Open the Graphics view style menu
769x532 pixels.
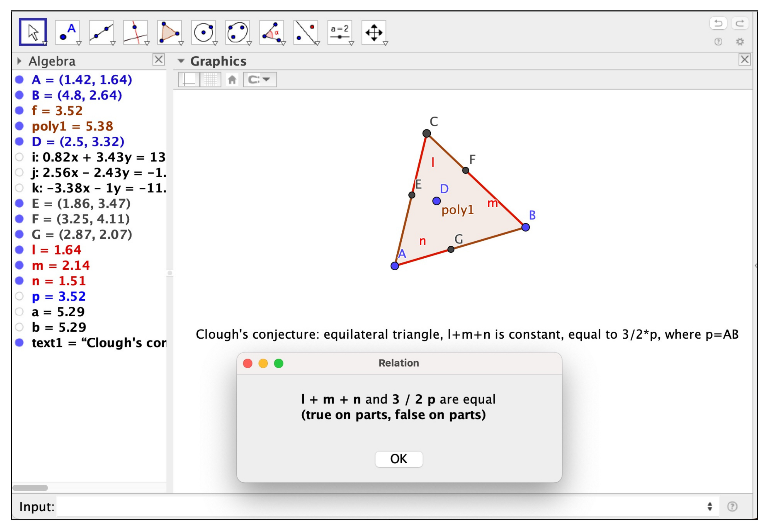click(181, 61)
